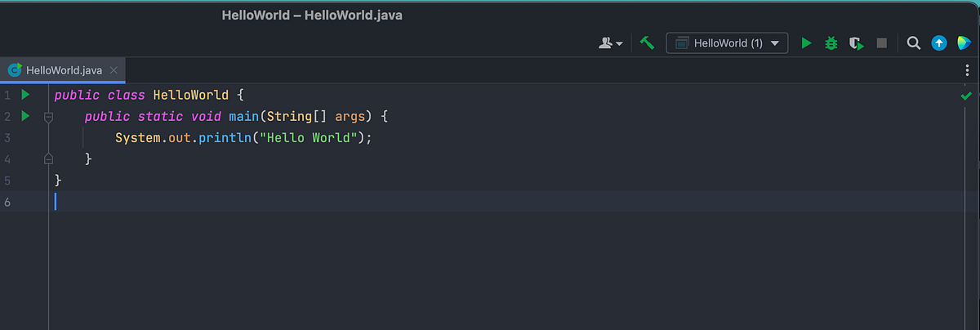Click the "main" method name
Screen dimensions: 980x330
[244, 117]
